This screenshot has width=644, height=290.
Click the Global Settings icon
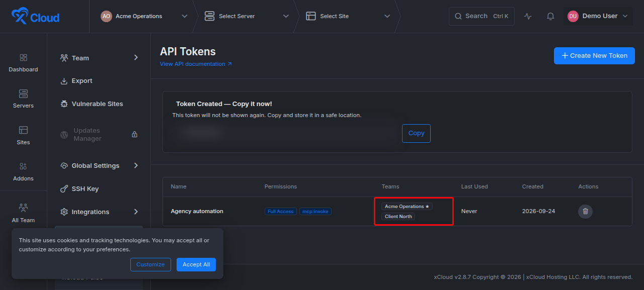click(64, 166)
